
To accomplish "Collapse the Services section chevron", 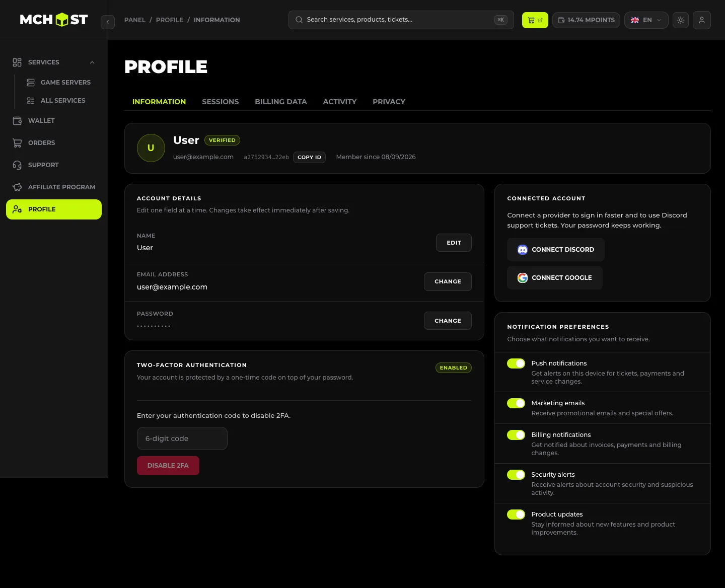I will pyautogui.click(x=92, y=62).
